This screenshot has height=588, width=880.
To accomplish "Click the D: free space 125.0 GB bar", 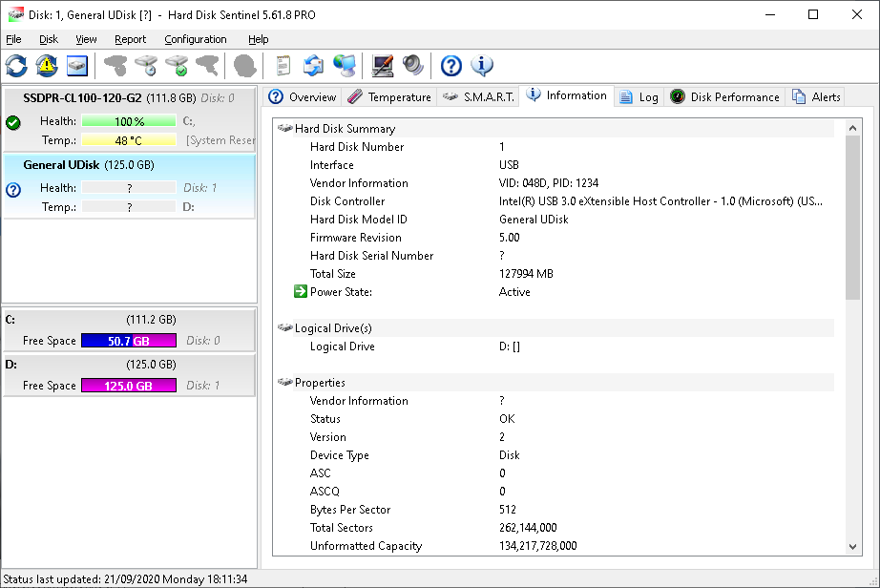I will tap(129, 386).
